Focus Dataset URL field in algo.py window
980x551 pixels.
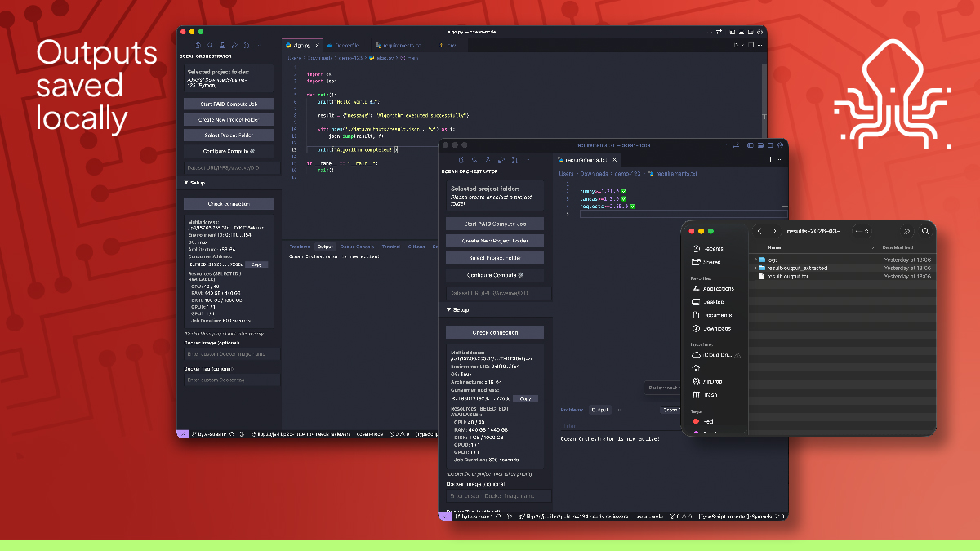point(232,168)
